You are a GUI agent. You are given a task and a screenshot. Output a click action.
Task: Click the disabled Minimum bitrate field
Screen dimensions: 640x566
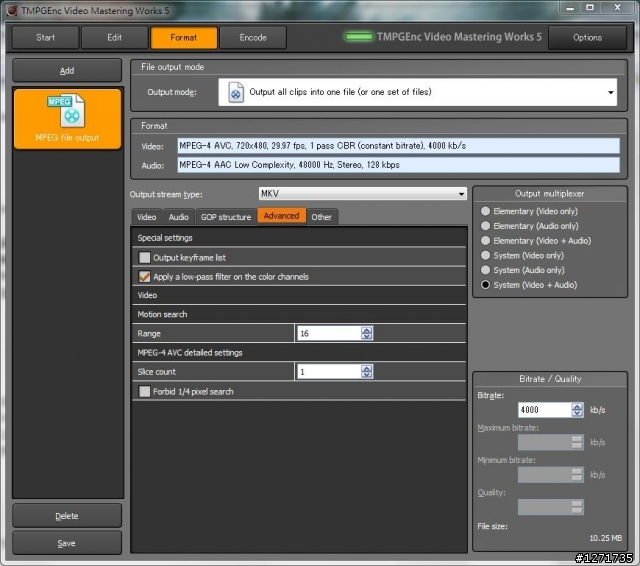(x=551, y=475)
